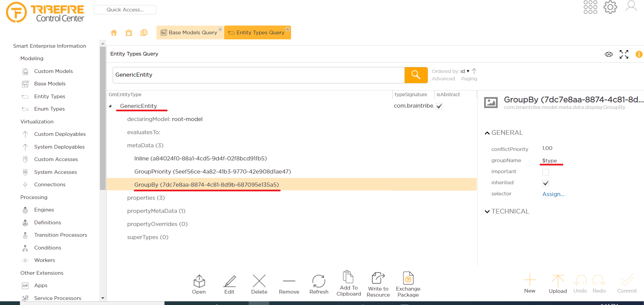644x305 pixels.
Task: Open the settings gear icon
Action: pyautogui.click(x=610, y=7)
